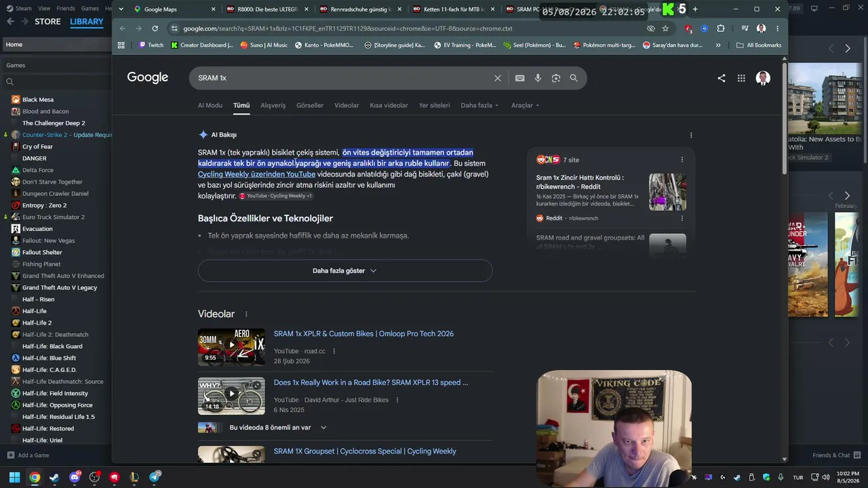Open view site information icon in address bar
The width and height of the screenshot is (868, 488).
(174, 28)
